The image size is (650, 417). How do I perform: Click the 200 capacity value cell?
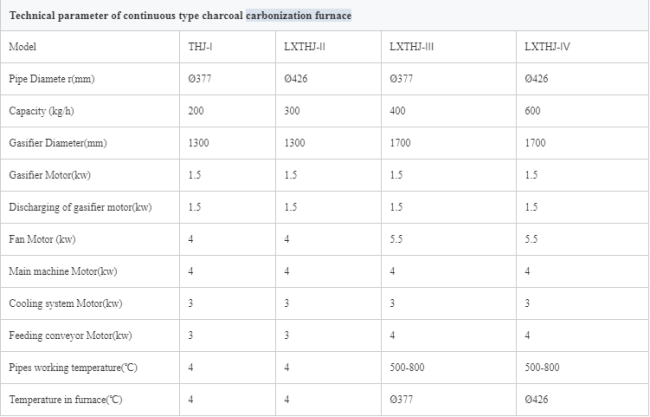tap(196, 111)
